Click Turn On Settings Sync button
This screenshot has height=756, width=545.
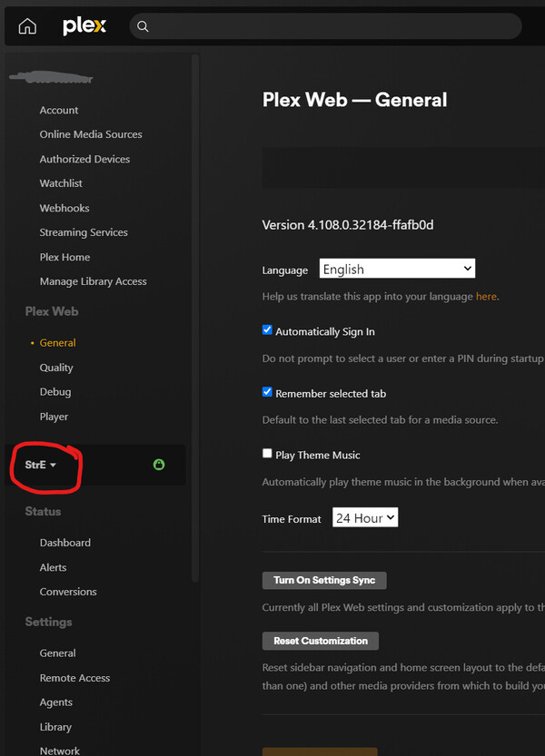point(324,581)
